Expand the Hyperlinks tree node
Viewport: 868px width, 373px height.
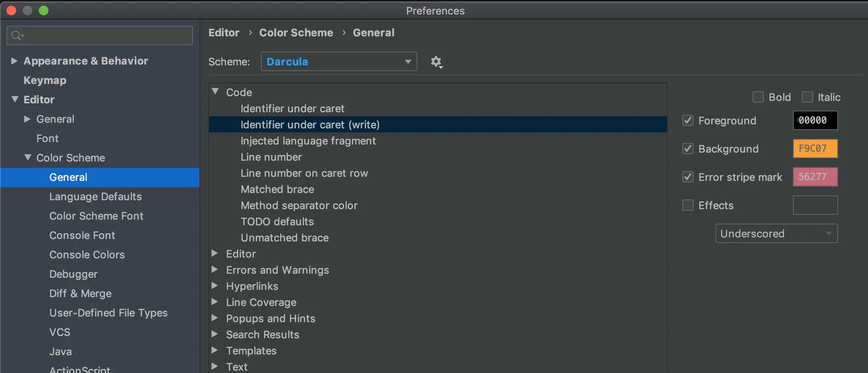(x=215, y=285)
